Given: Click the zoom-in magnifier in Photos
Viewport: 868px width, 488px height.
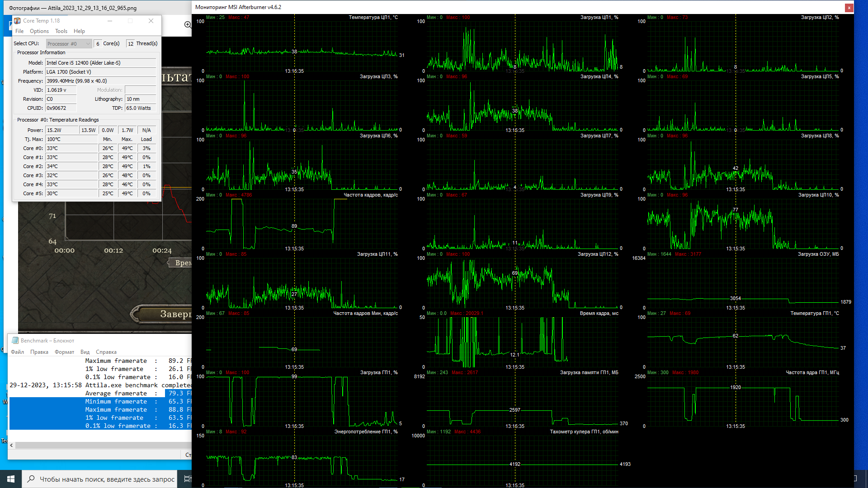Looking at the screenshot, I should [188, 25].
